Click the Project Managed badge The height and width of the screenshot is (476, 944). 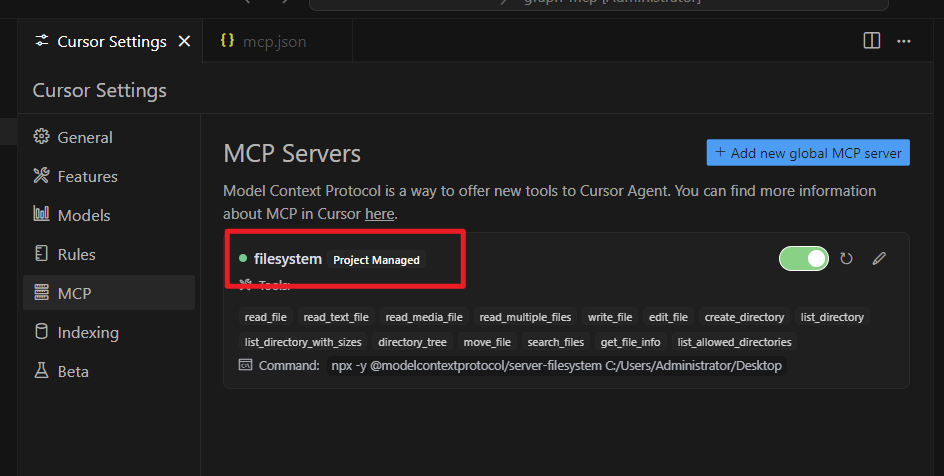point(376,260)
